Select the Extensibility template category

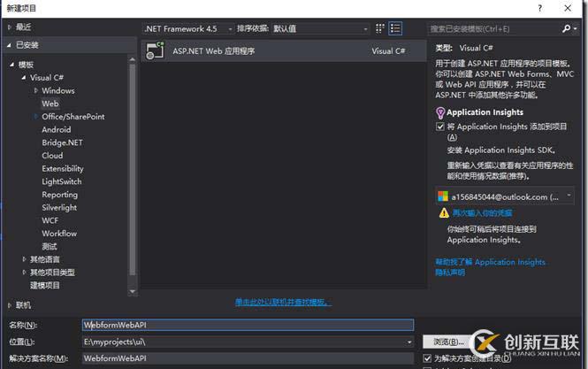click(63, 168)
